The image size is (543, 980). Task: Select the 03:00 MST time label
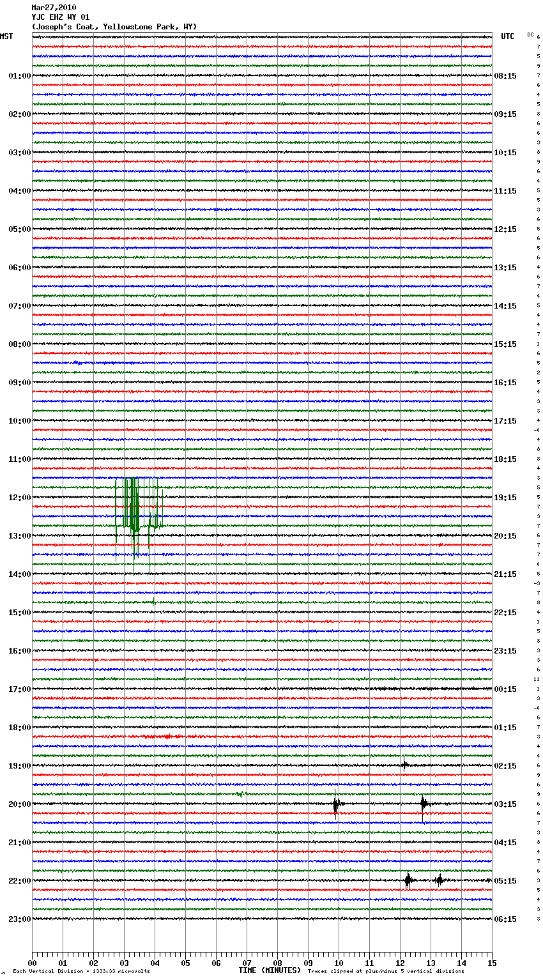(x=20, y=153)
